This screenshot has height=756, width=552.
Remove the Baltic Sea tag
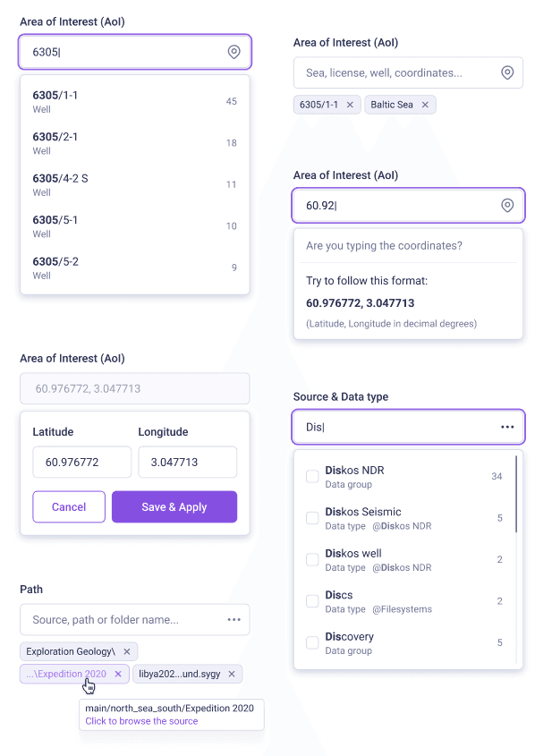(425, 105)
